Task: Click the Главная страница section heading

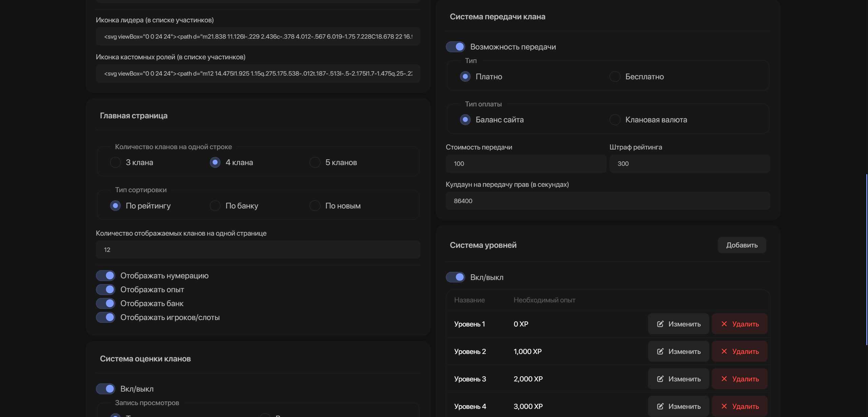Action: click(134, 116)
